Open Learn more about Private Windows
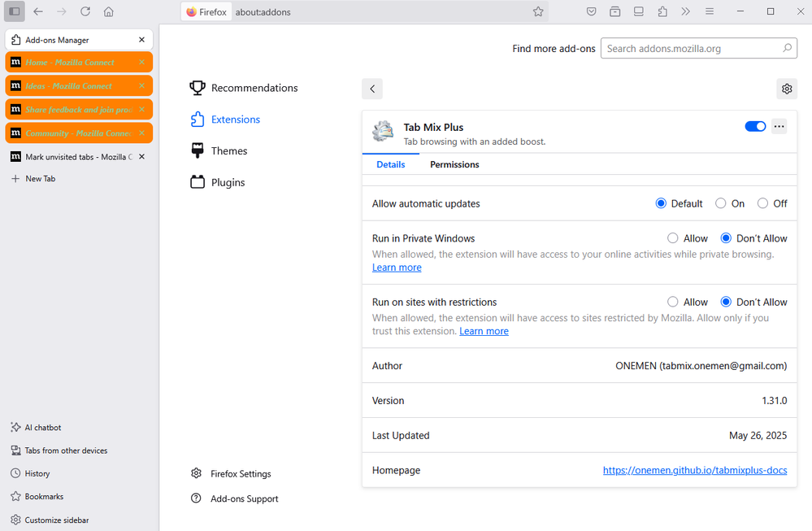Image resolution: width=812 pixels, height=531 pixels. 397,268
